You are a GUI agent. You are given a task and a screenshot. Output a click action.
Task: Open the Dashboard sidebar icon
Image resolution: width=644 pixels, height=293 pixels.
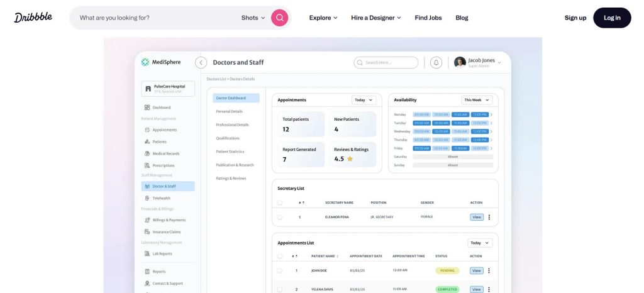pos(147,108)
